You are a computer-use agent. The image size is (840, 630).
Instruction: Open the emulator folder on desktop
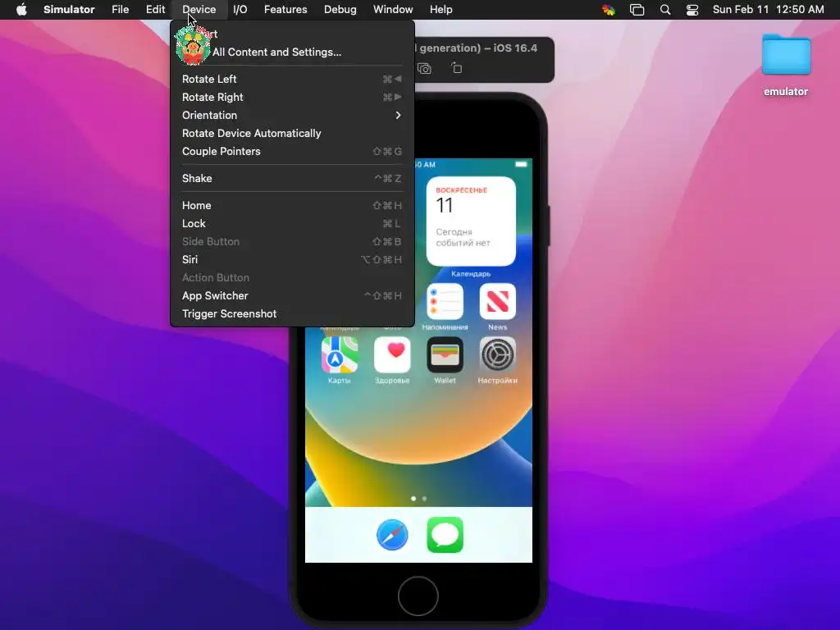click(x=786, y=55)
